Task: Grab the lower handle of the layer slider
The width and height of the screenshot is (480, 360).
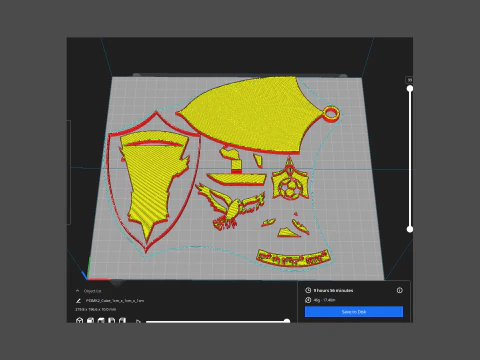Action: [410, 229]
